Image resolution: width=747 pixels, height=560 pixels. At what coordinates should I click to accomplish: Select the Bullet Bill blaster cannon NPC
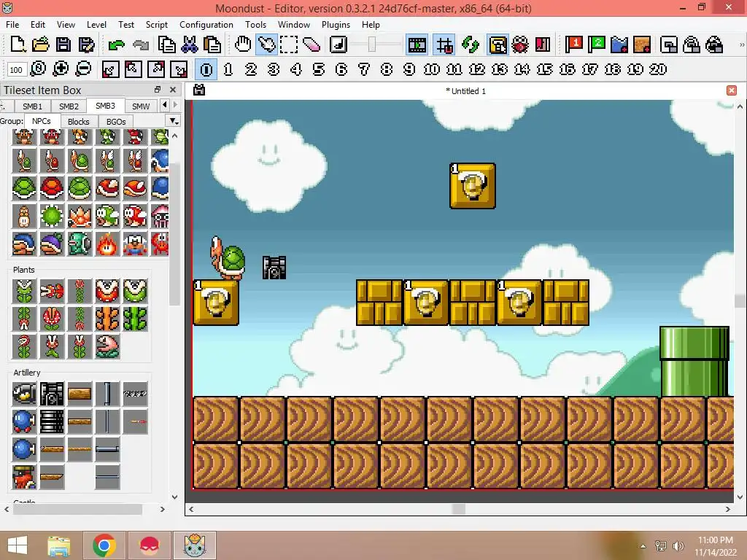point(52,394)
